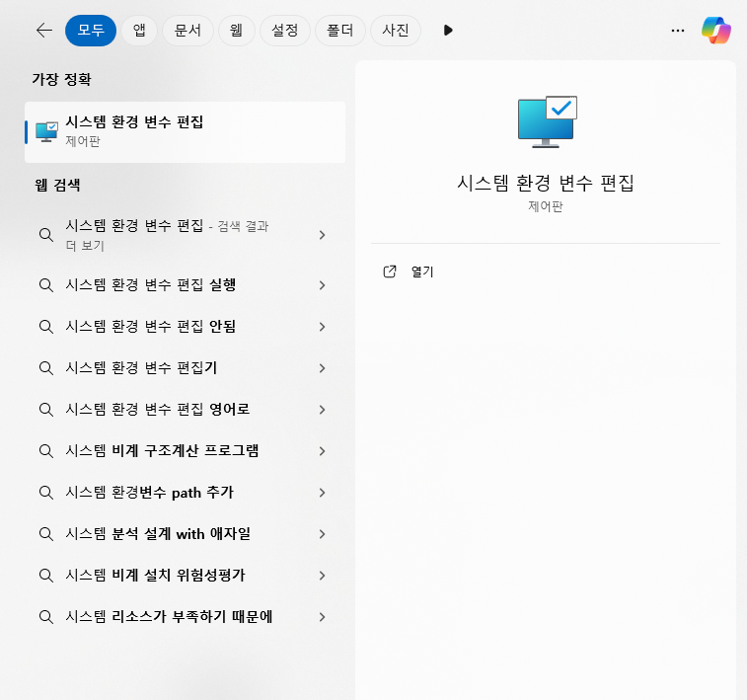Click search icon beside 검색 결과 더 보기
The image size is (747, 700).
click(x=46, y=235)
